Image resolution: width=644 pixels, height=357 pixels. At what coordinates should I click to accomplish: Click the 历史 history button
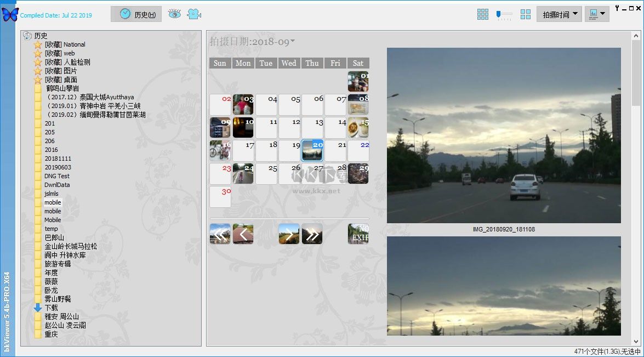coord(136,14)
